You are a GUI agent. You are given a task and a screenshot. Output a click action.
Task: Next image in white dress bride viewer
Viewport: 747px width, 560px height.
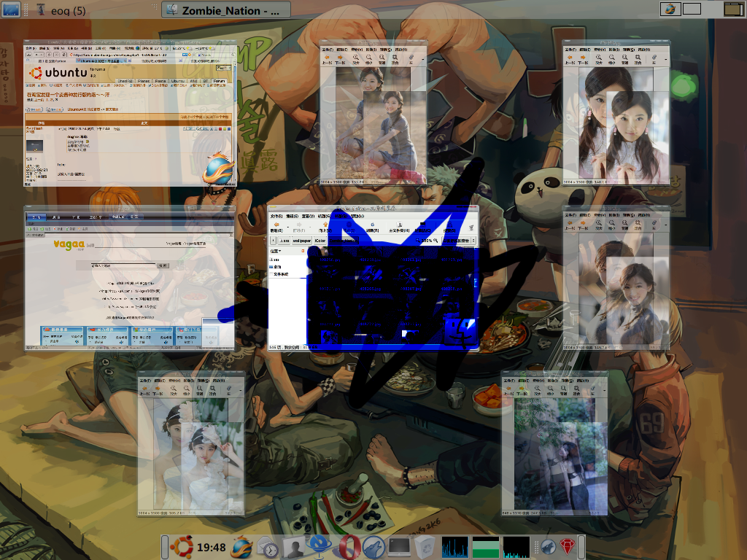[158, 390]
